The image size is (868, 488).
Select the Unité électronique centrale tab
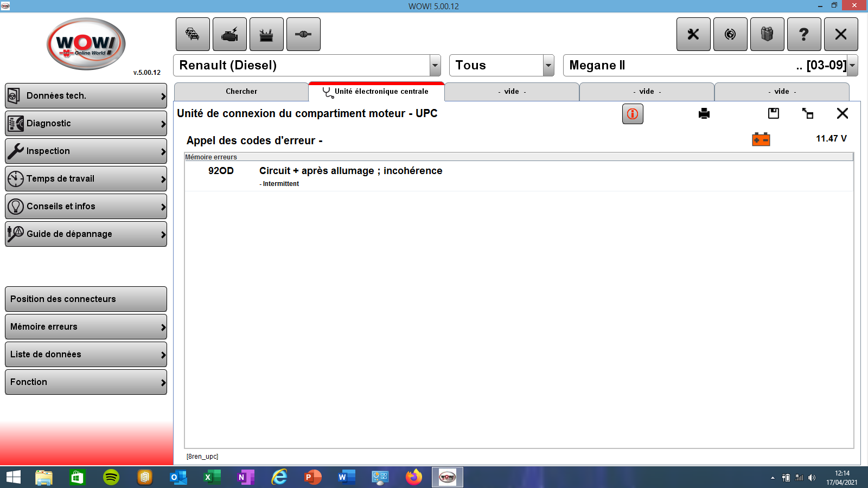[x=376, y=92]
